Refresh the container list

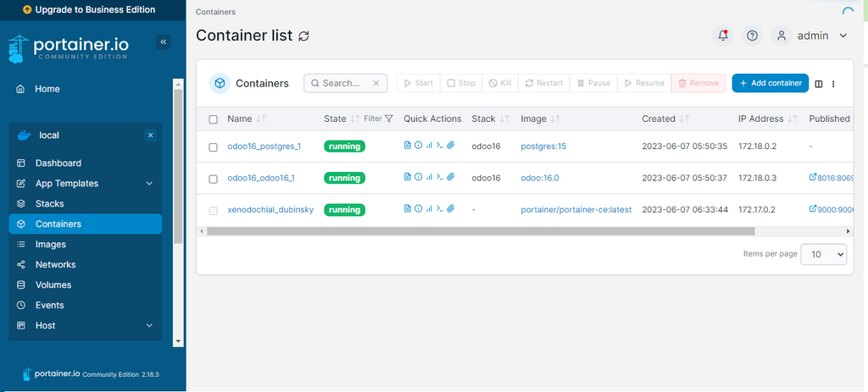[304, 36]
